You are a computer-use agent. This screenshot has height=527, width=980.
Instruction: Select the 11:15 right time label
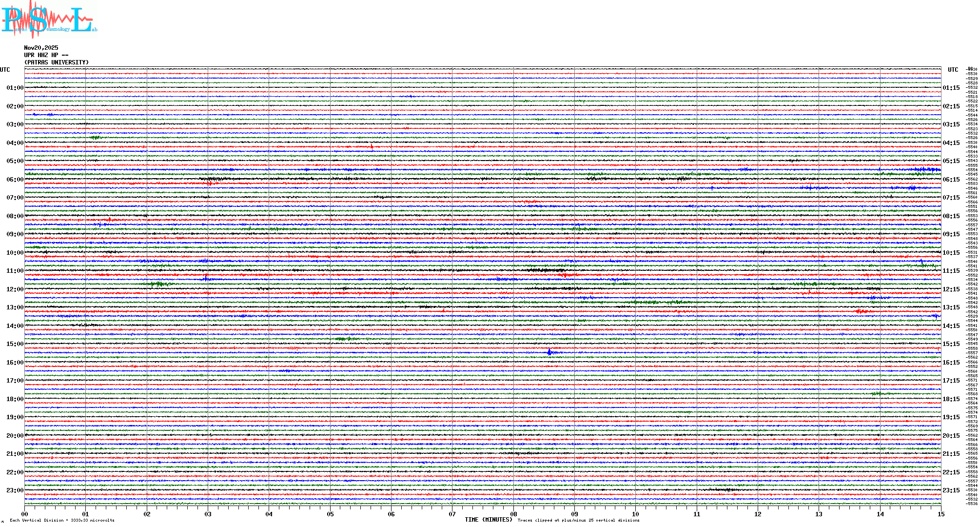pos(951,271)
